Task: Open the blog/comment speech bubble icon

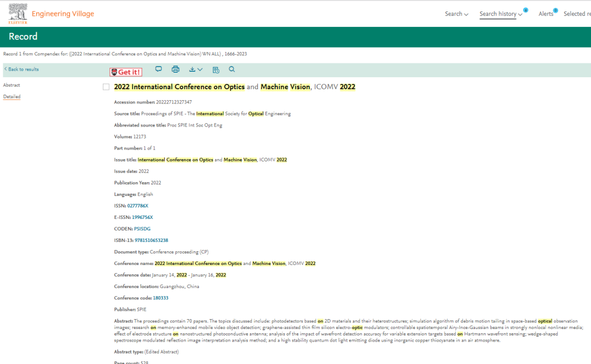Action: tap(159, 69)
